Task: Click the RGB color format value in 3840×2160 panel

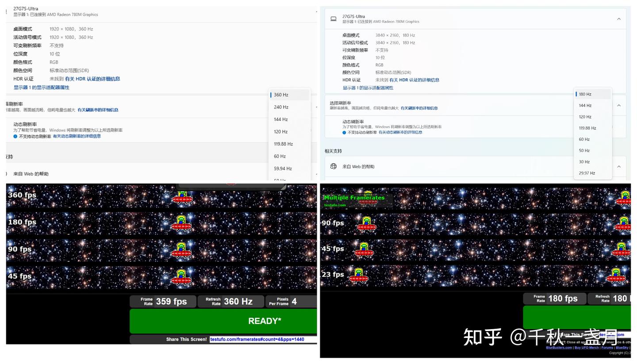Action: [x=380, y=65]
